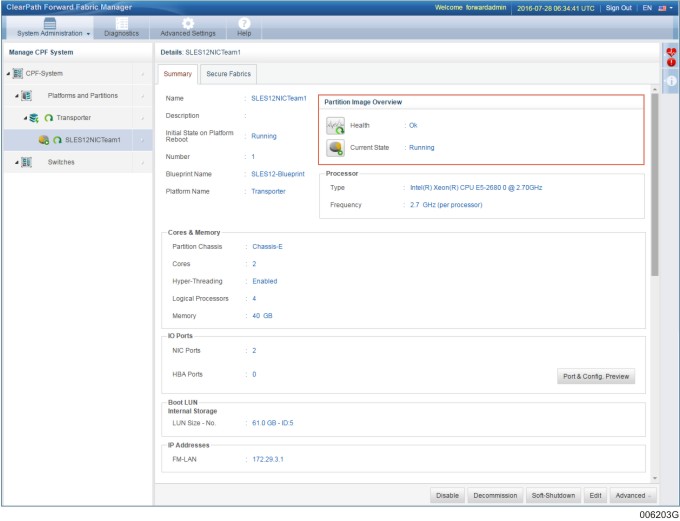The image size is (680, 521).
Task: Click the Current State icon
Action: (x=335, y=148)
